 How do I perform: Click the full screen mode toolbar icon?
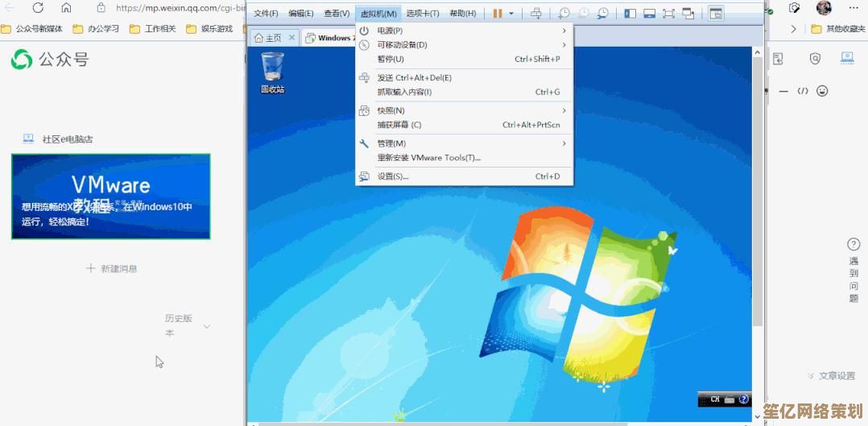pos(668,14)
